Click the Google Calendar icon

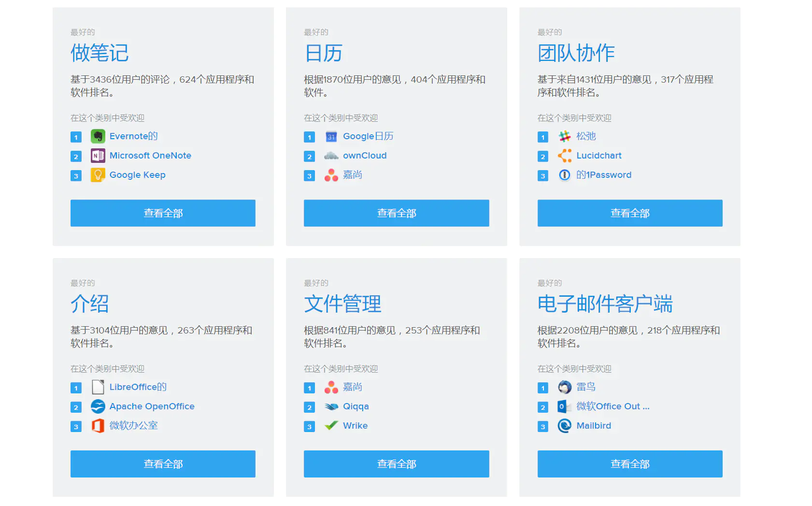(x=331, y=136)
